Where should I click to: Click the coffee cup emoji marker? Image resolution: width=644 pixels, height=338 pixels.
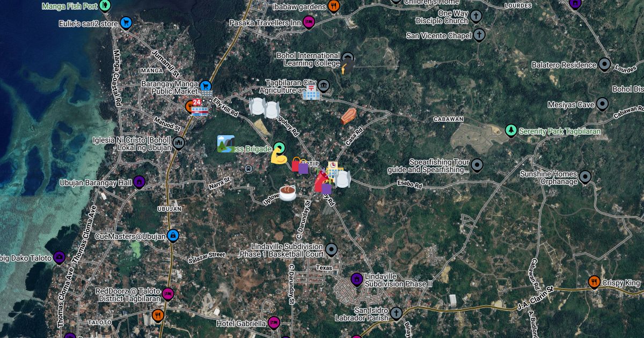coord(287,193)
